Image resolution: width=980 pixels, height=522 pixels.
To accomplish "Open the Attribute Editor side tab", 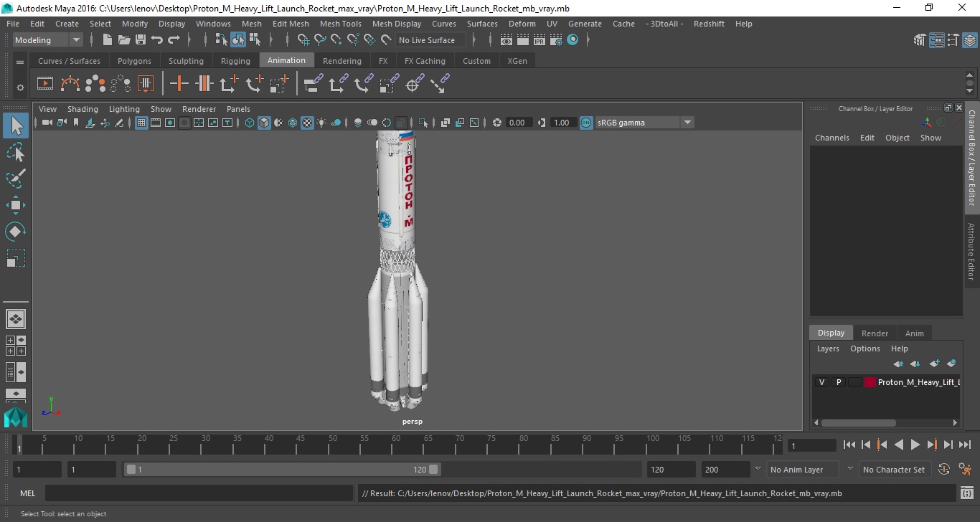I will point(971,251).
